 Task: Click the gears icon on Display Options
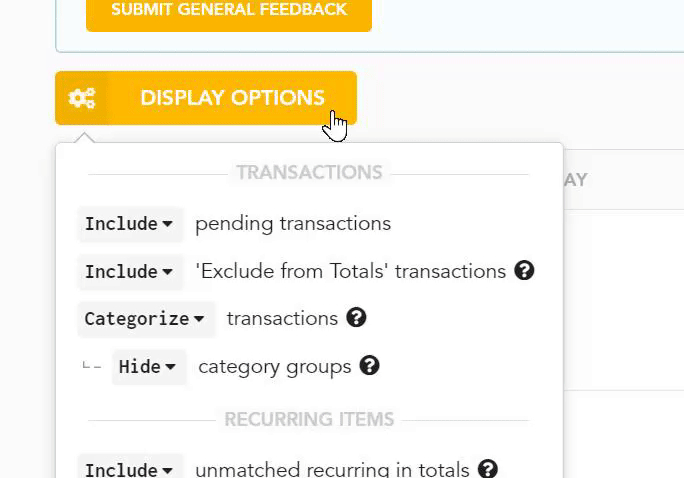pos(82,98)
